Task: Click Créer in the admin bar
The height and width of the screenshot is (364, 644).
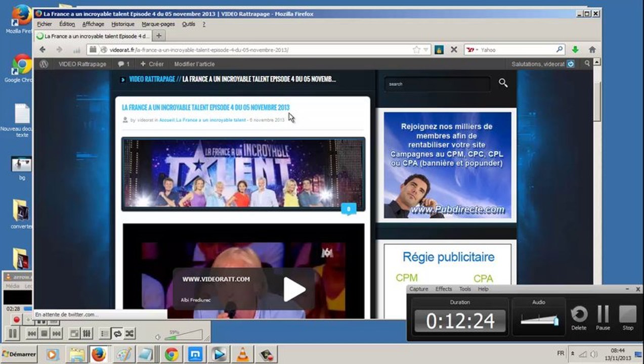Action: click(x=152, y=64)
